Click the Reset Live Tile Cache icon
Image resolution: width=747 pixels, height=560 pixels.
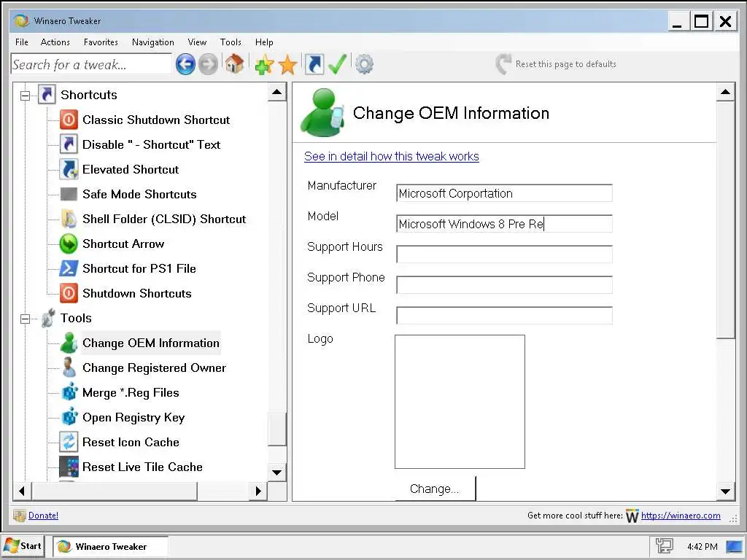tap(69, 467)
